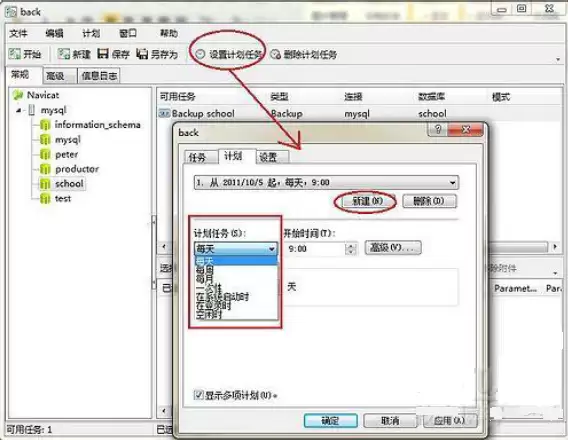Screen dimensions: 568x440
Task: Click the Backup school job icon
Action: tap(164, 113)
